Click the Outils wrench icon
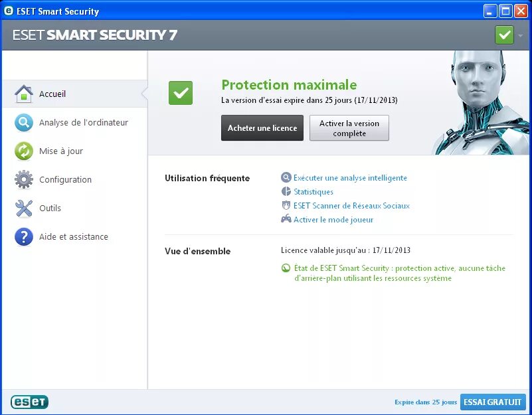 coord(24,208)
